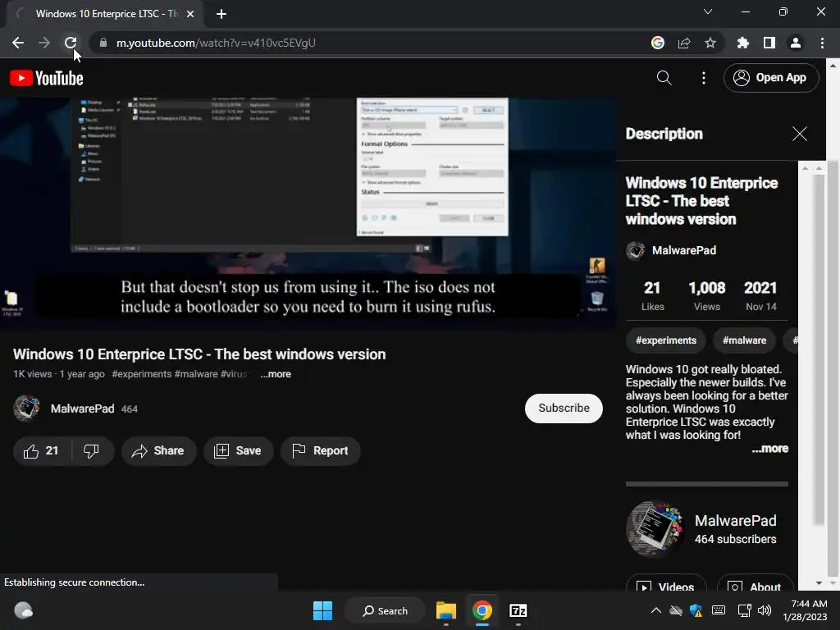Image resolution: width=840 pixels, height=630 pixels.
Task: Expand description text with ...more
Action: coord(769,449)
